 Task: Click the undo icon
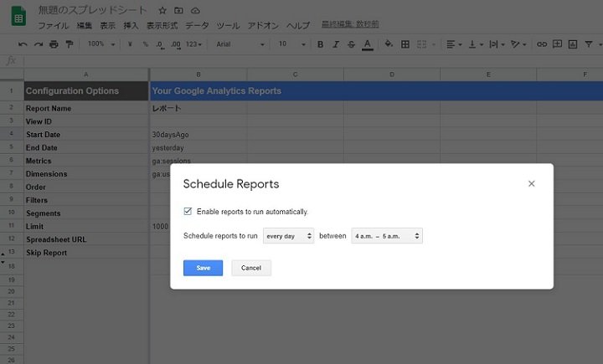point(23,44)
